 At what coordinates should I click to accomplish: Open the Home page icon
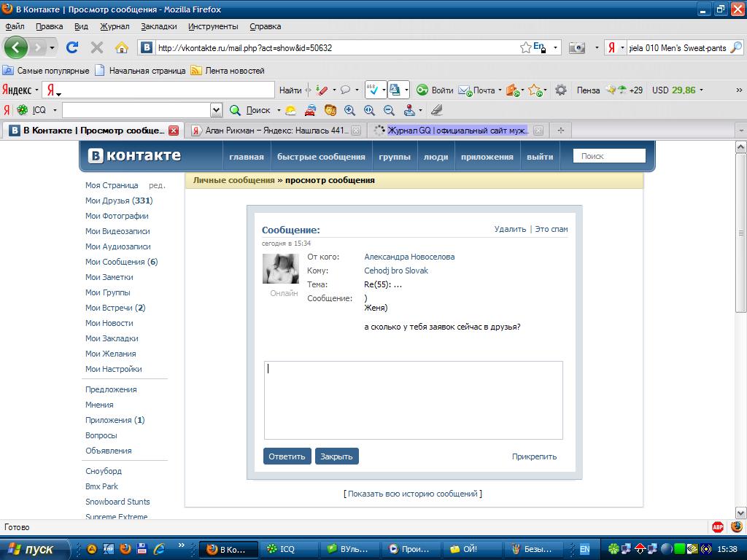[x=122, y=47]
